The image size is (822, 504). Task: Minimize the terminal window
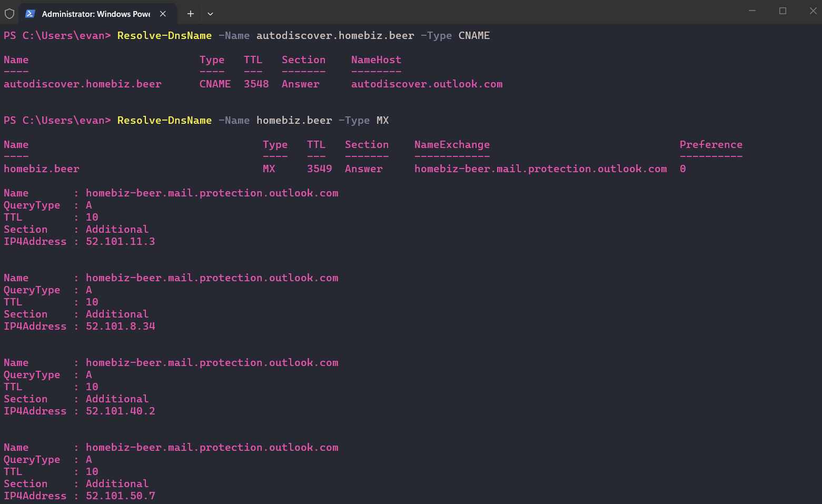coord(752,11)
